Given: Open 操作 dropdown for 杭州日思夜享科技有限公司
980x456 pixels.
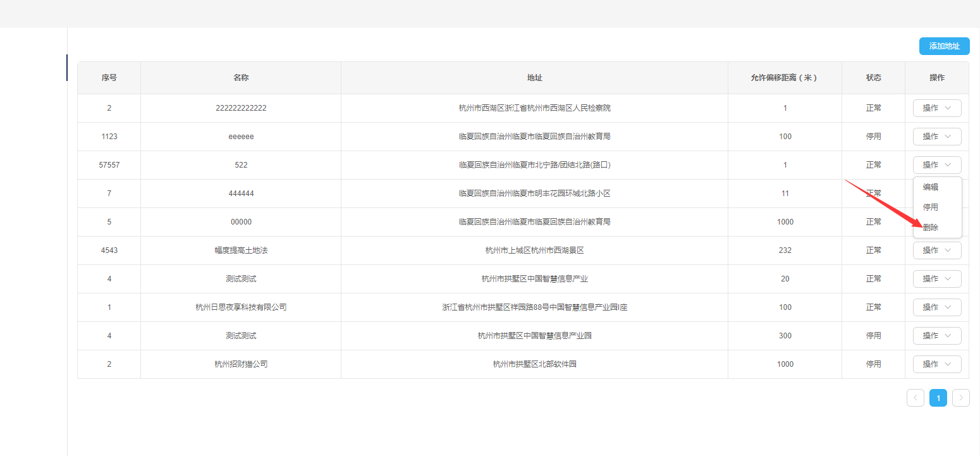Looking at the screenshot, I should coord(936,307).
